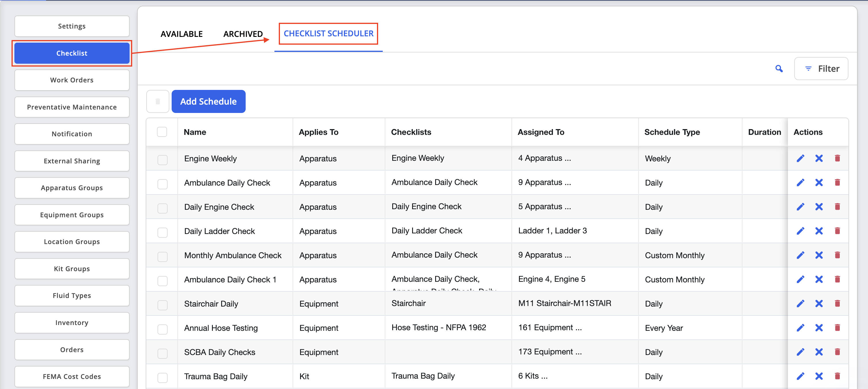Screen dimensions: 868x389
Task: Open Work Orders in the sidebar
Action: [x=72, y=80]
